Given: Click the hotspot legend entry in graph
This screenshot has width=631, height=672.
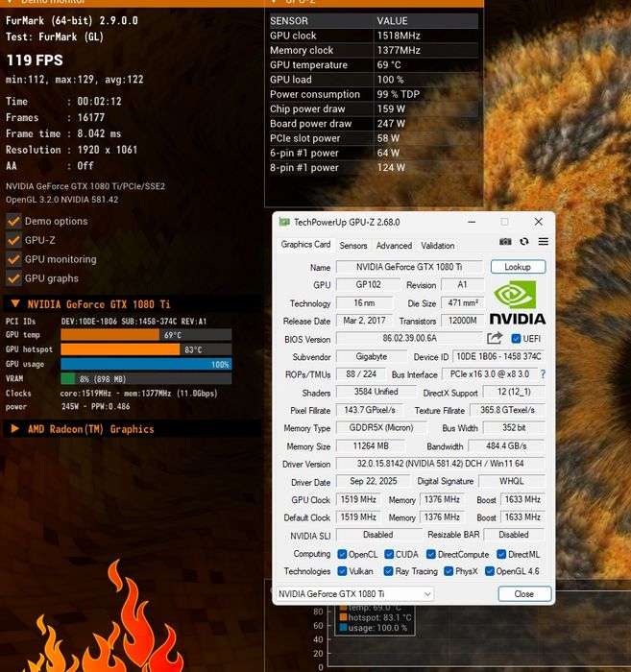Looking at the screenshot, I should (x=376, y=617).
